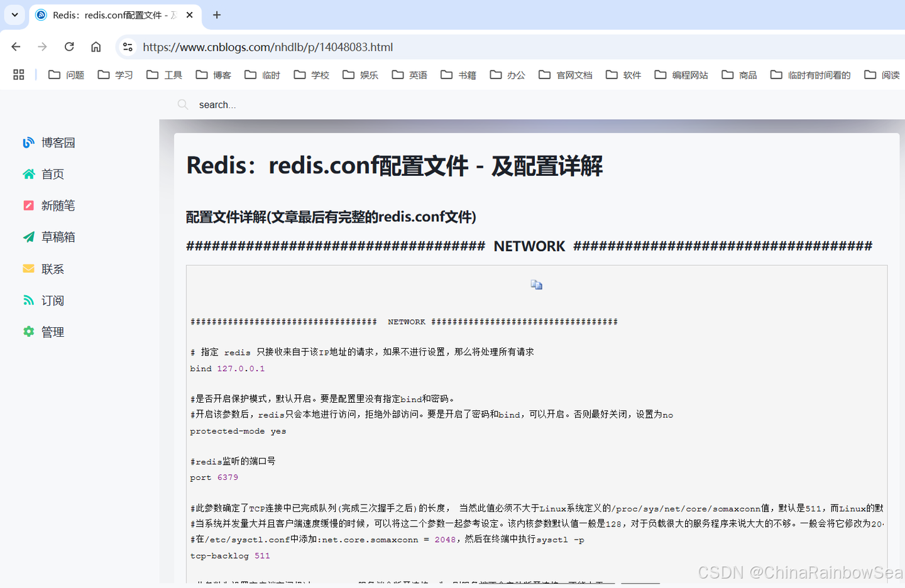Copy the NETWORK code block via copy icon

pyautogui.click(x=536, y=284)
